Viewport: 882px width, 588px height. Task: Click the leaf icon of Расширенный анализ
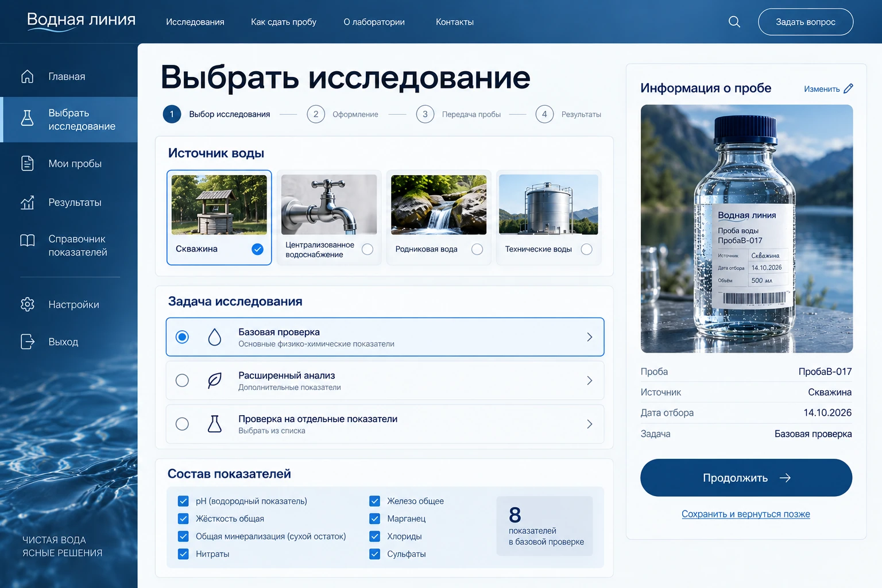coord(215,381)
